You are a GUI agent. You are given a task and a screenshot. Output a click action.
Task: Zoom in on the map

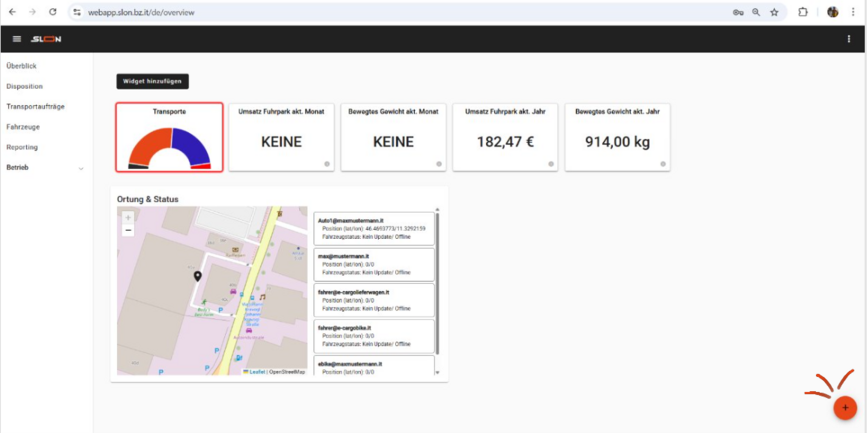128,217
